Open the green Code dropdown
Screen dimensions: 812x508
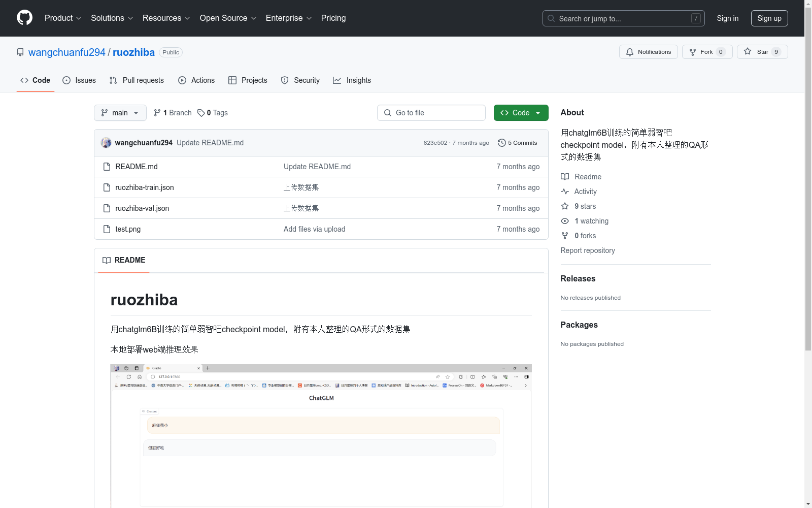point(521,113)
